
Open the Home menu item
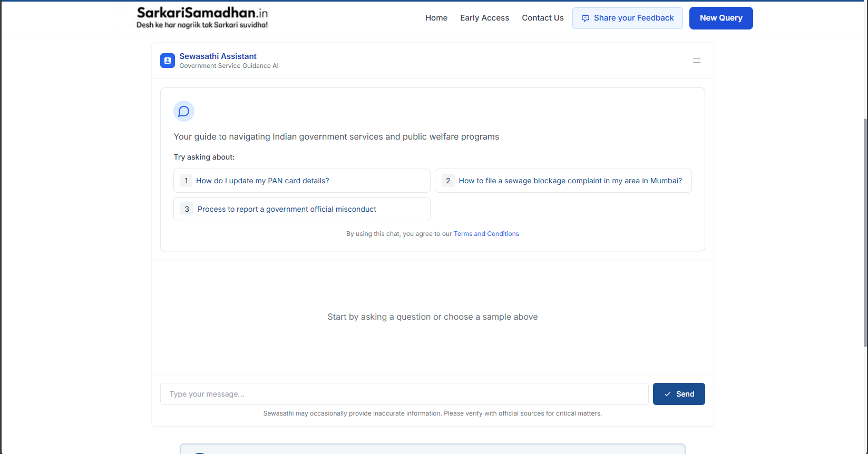point(436,18)
